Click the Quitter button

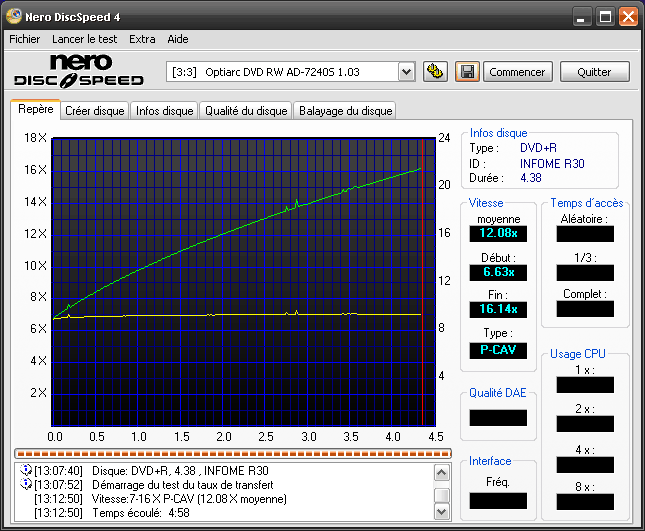point(594,72)
